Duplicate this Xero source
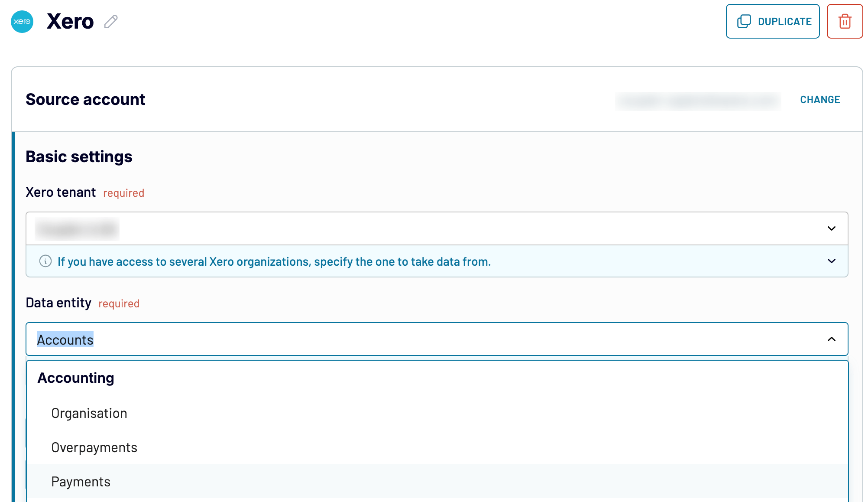The image size is (868, 502). pos(773,21)
